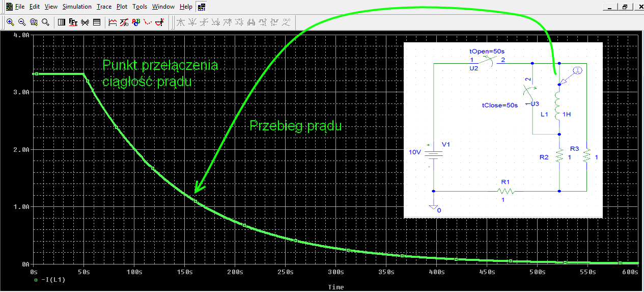Click the Mark Label cursor icon
644x292 pixels.
coord(287,22)
